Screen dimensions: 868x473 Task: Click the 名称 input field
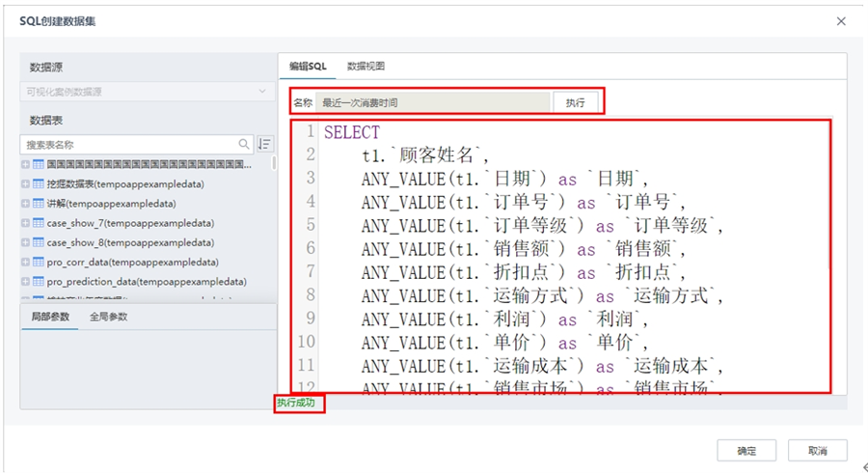[432, 101]
